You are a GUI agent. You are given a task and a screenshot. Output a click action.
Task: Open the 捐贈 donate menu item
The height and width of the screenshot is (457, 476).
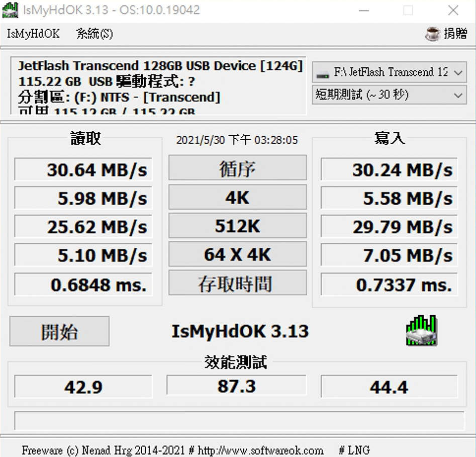click(x=455, y=33)
